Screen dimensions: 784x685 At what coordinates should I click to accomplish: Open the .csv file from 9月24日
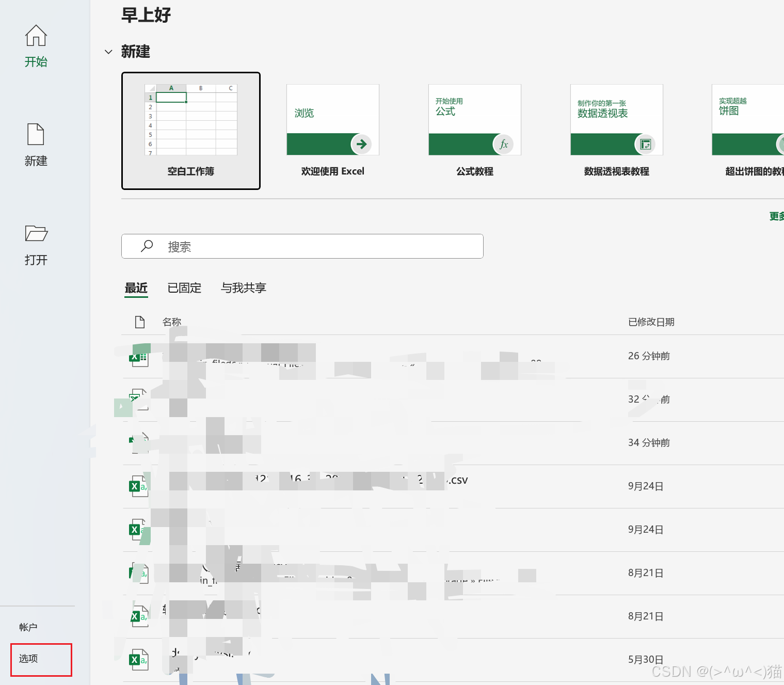pos(453,486)
